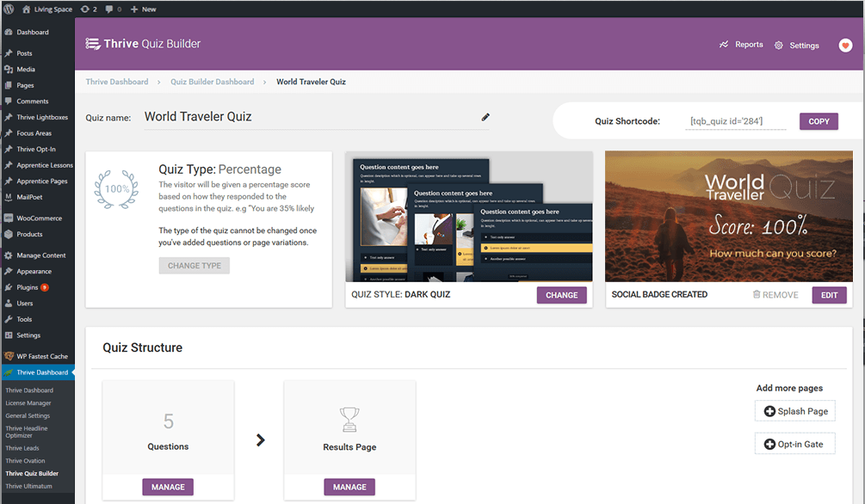865x504 pixels.
Task: Click the WordPress Settings sidebar icon
Action: coord(9,335)
